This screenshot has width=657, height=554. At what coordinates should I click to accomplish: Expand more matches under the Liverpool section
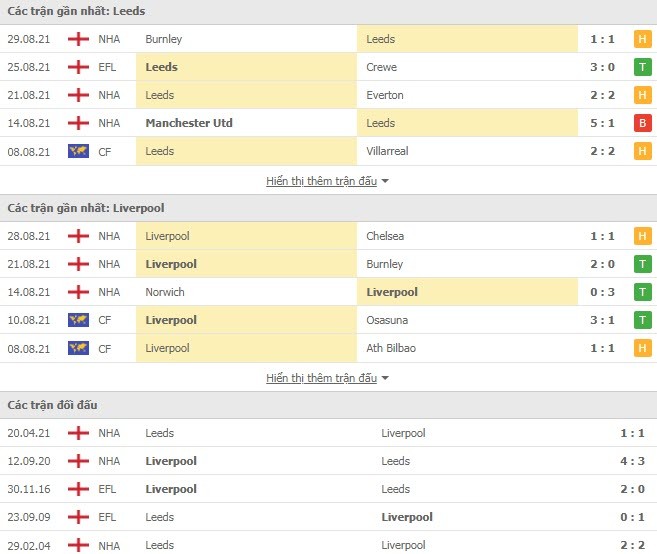click(x=321, y=378)
